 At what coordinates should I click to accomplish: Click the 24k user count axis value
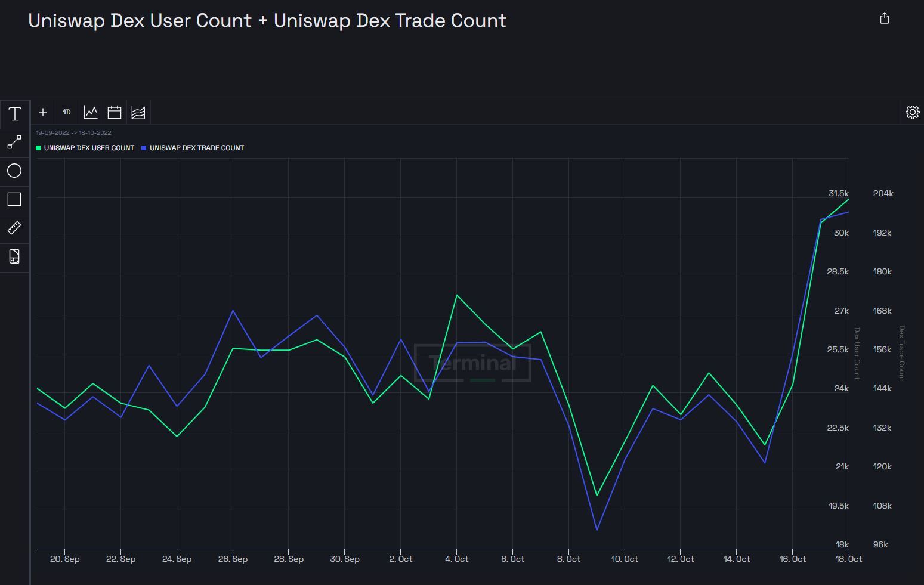point(841,389)
